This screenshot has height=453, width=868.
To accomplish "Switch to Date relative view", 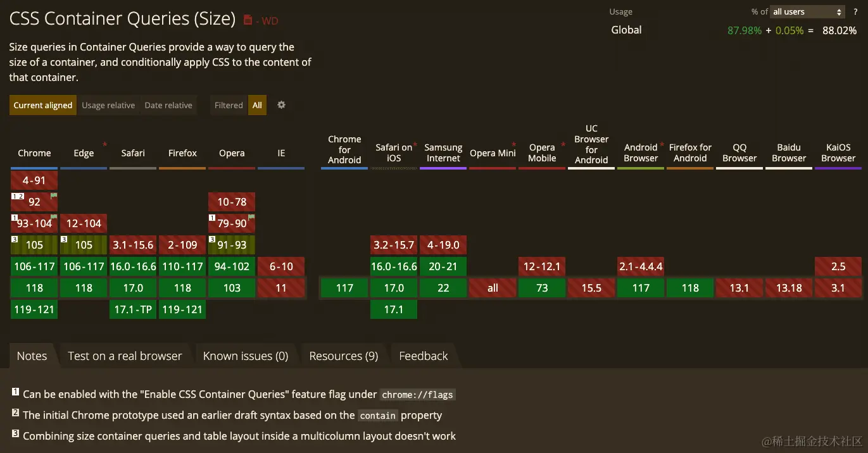I will [168, 105].
